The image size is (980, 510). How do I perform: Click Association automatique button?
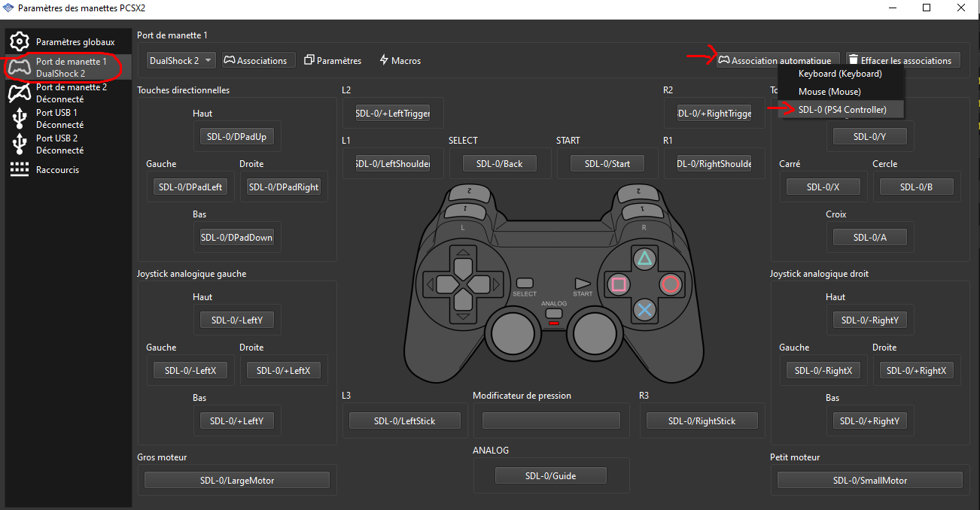click(778, 60)
